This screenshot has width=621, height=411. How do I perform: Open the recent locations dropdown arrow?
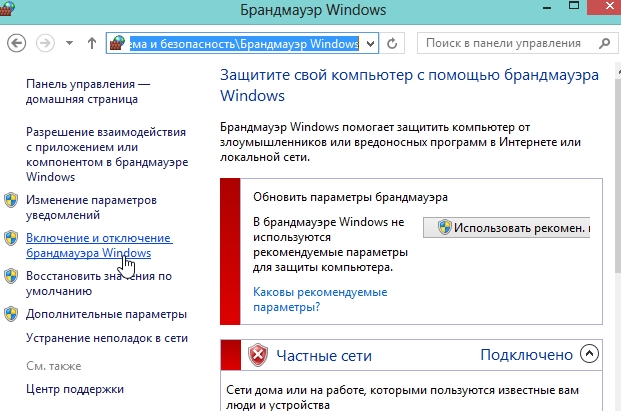[69, 43]
